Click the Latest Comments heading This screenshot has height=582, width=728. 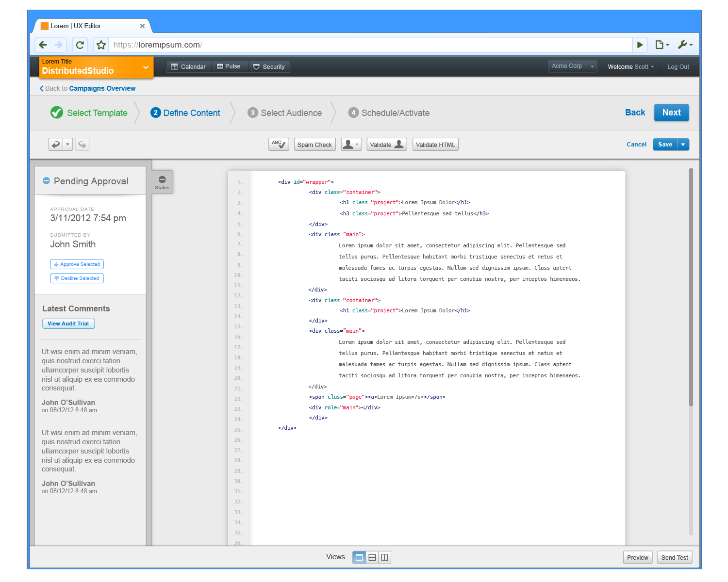[76, 308]
